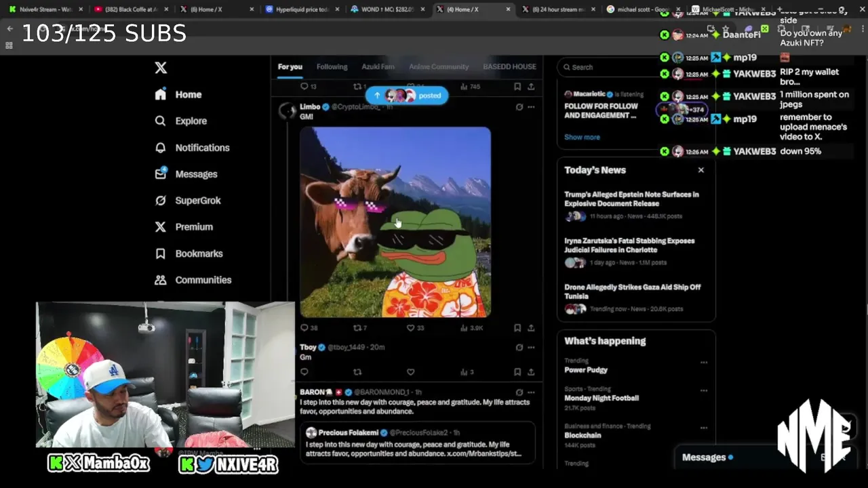Image resolution: width=868 pixels, height=488 pixels.
Task: Switch to the '(382) Black Coffe' YouTube browser tab
Action: (132, 9)
